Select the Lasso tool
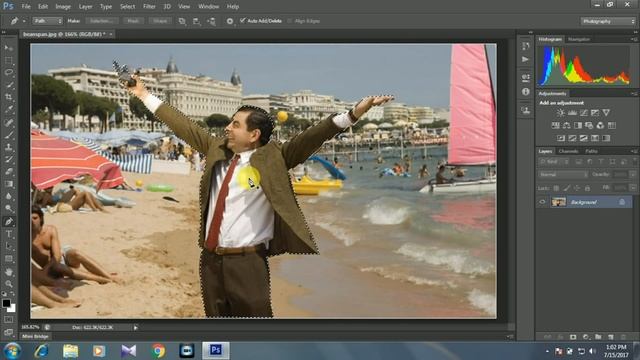 9,73
